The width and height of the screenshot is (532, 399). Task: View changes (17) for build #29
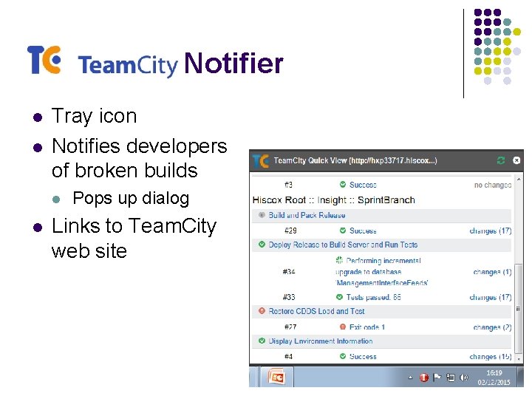pos(491,231)
